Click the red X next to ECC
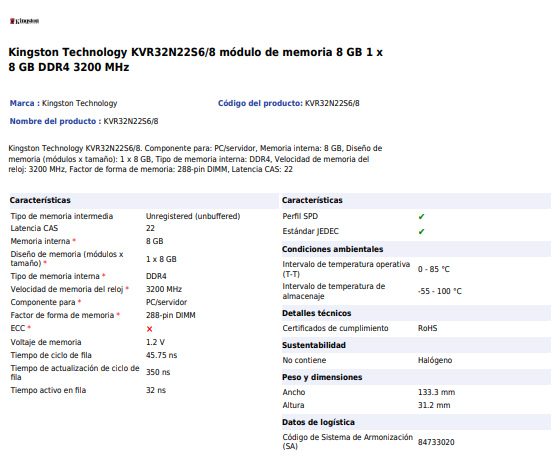The height and width of the screenshot is (476, 560). point(149,329)
